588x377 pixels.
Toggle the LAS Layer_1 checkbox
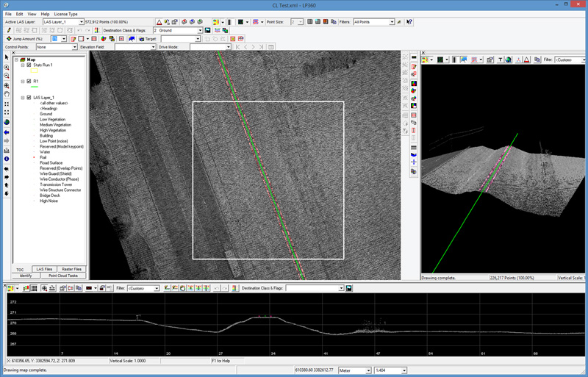point(29,98)
